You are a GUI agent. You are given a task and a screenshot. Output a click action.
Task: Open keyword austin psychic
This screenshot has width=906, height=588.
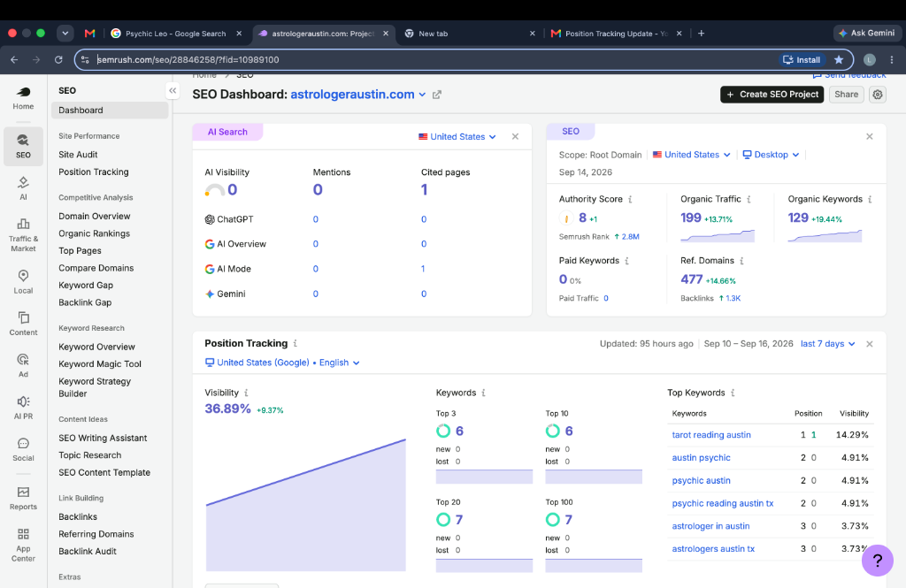(701, 457)
